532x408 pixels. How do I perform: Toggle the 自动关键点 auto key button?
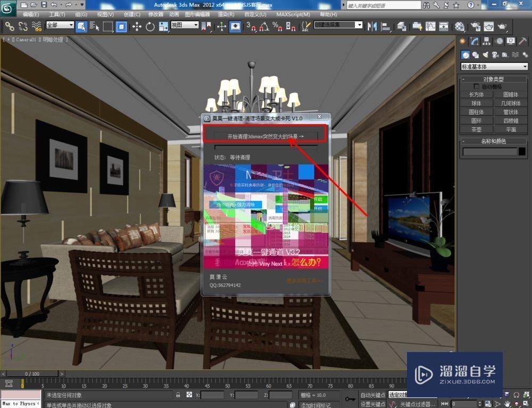point(373,395)
